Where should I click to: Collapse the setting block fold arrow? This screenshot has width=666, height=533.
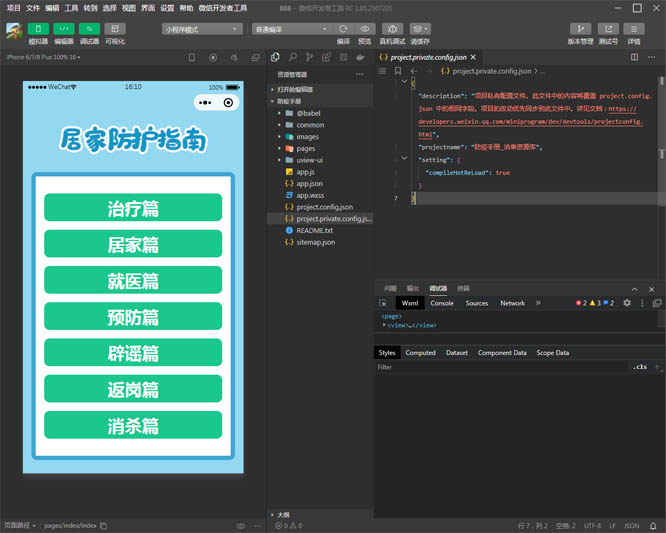tap(404, 158)
